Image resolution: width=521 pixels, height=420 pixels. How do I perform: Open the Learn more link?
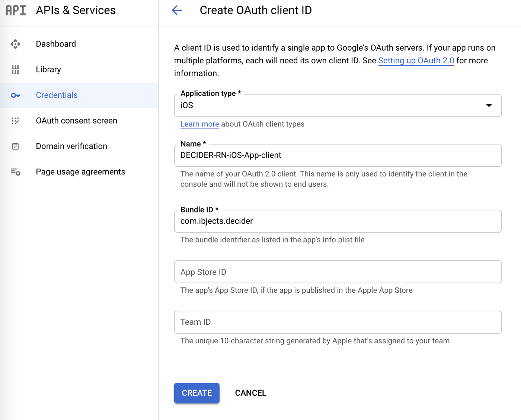[x=199, y=124]
